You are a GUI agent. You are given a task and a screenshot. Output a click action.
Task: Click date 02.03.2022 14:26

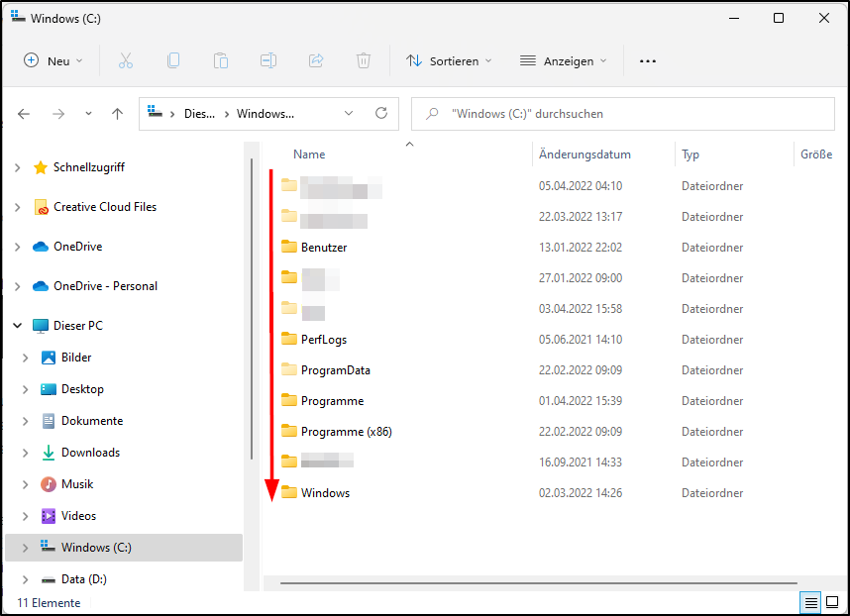coord(580,493)
